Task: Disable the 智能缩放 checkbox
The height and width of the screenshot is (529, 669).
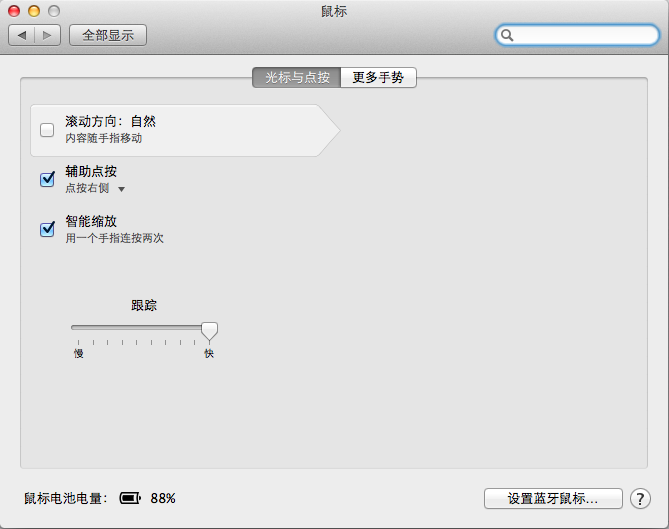Action: pyautogui.click(x=47, y=229)
